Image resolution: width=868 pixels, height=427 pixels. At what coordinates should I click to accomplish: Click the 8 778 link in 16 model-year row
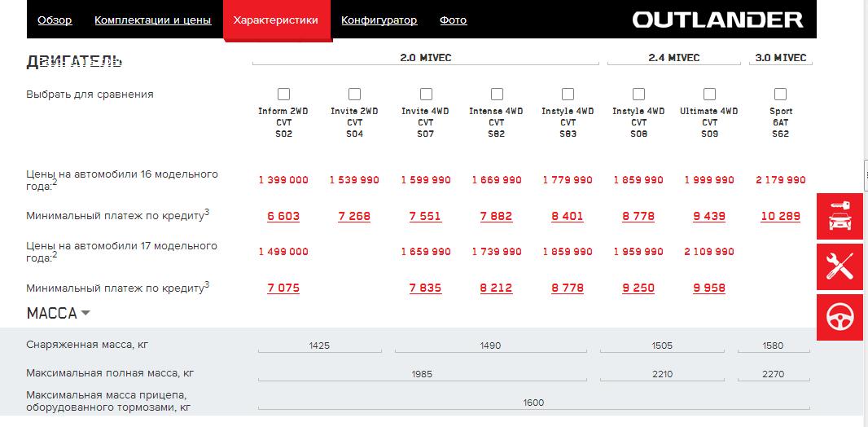pos(638,216)
